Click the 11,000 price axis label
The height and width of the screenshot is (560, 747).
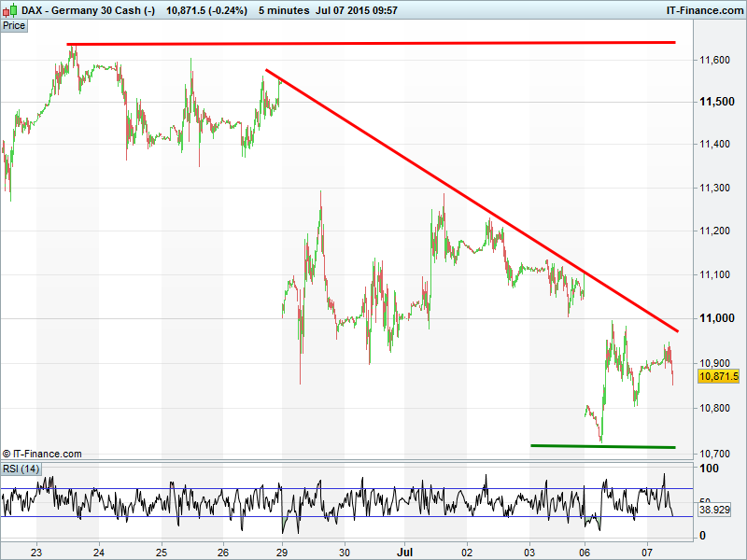pos(716,318)
